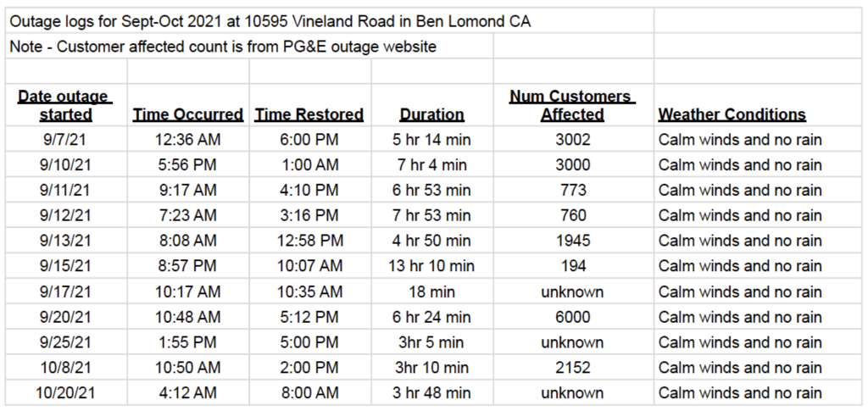The width and height of the screenshot is (868, 411).
Task: Click the 'Num Customers Affected' header
Action: click(x=574, y=105)
